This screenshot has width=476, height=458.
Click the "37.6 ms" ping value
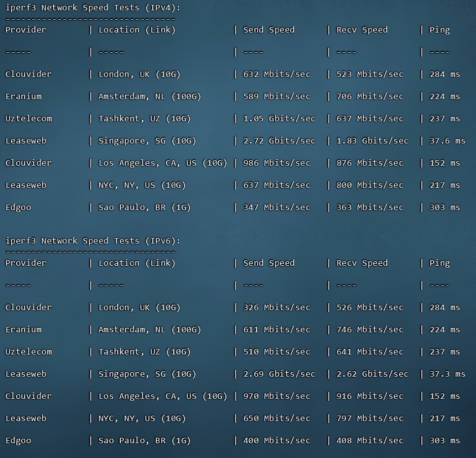click(447, 141)
